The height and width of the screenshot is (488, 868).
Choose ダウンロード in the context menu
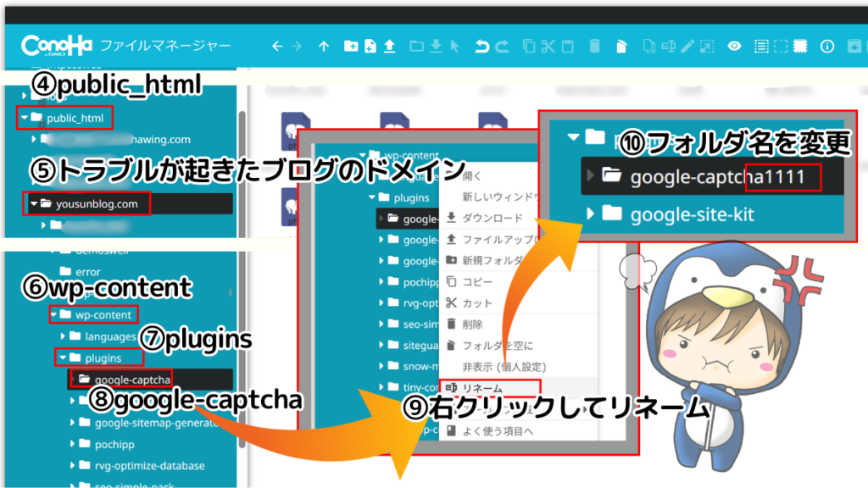coord(492,218)
